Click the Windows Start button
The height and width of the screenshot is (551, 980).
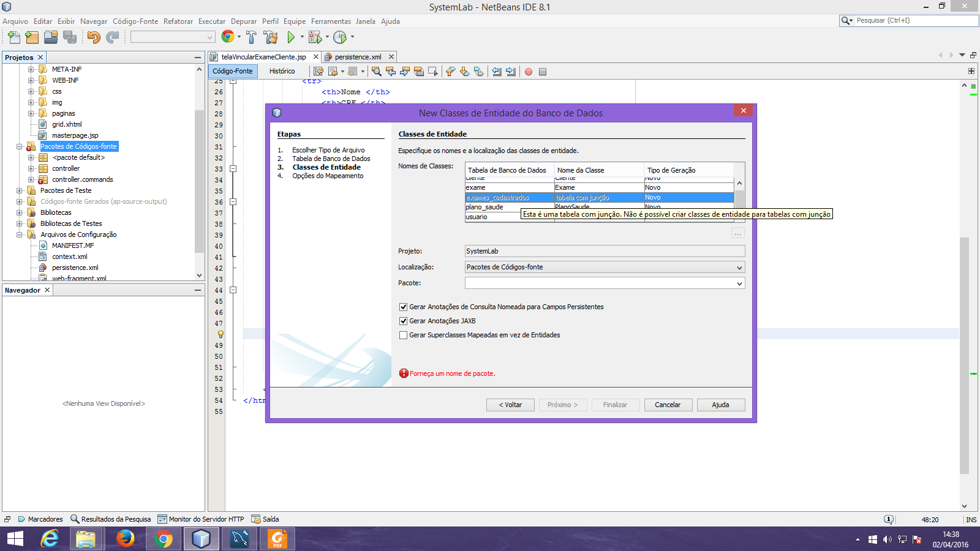pos(15,539)
